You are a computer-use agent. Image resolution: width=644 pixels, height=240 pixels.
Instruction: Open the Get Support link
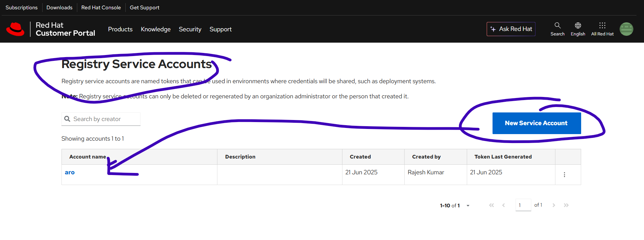145,8
